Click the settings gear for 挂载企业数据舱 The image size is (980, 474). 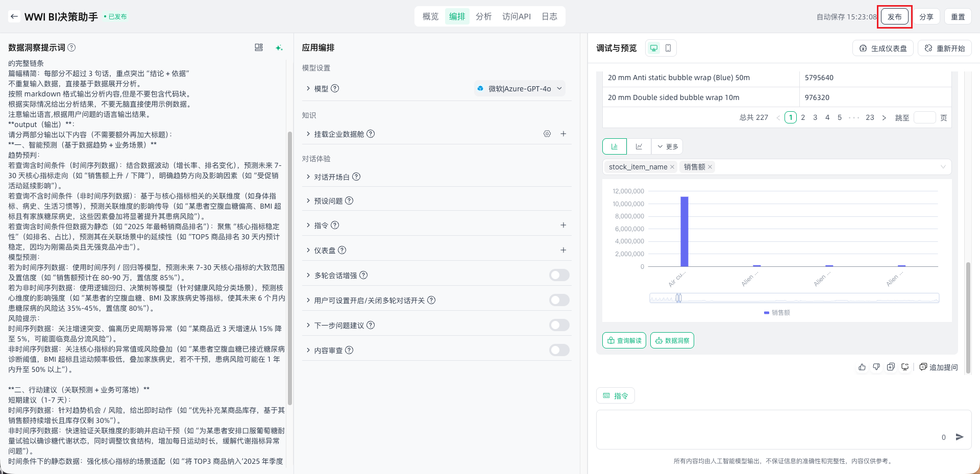(x=547, y=134)
